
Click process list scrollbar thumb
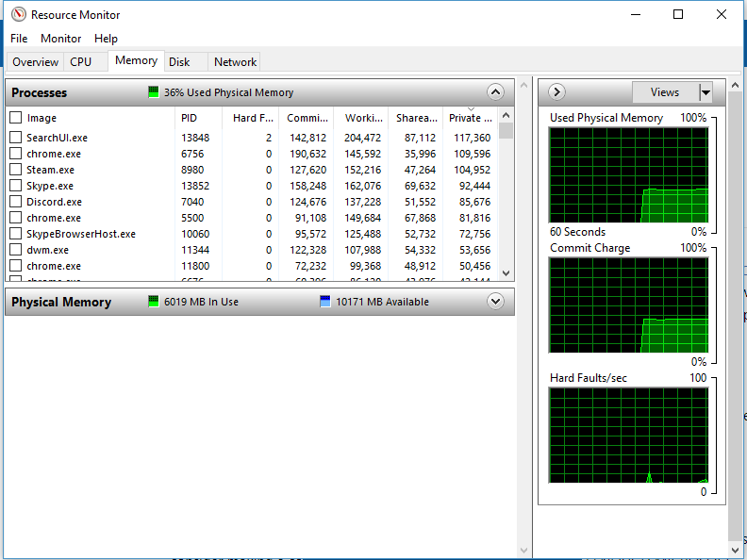(506, 130)
